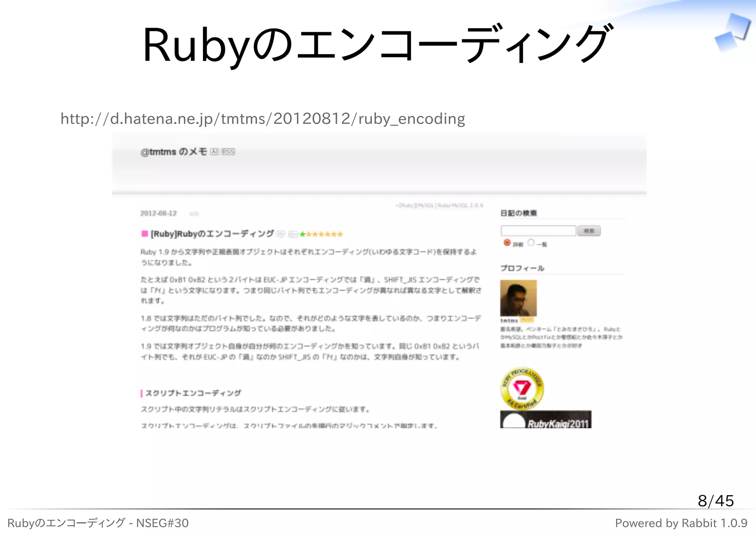Viewport: 756px width, 535px height.
Task: Click the 日記の検索 sidebar heading
Action: [x=519, y=213]
